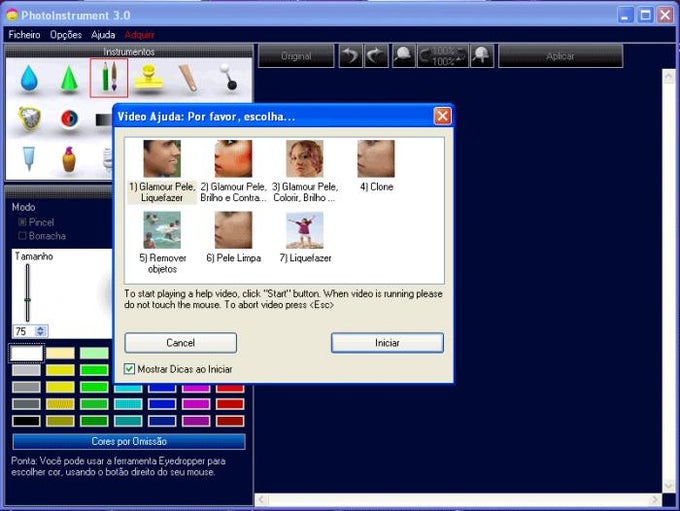Click the zoom in magnifier icon
This screenshot has width=680, height=511.
click(x=482, y=56)
